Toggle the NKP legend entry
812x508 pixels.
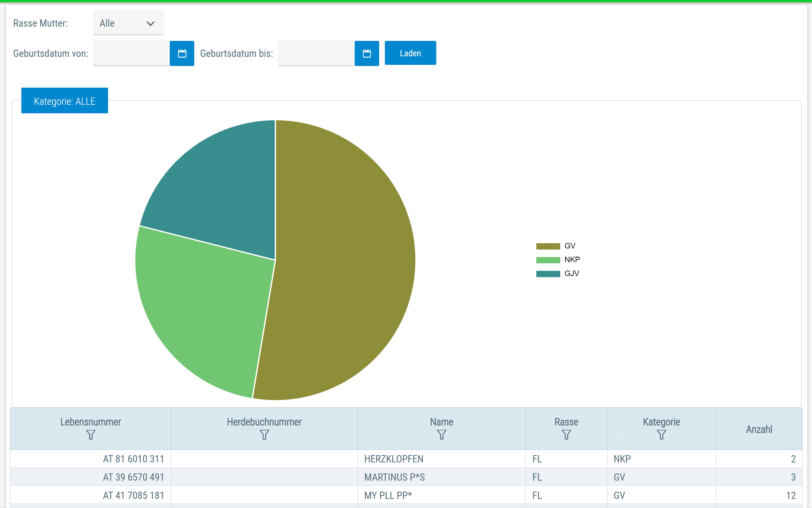pyautogui.click(x=558, y=260)
